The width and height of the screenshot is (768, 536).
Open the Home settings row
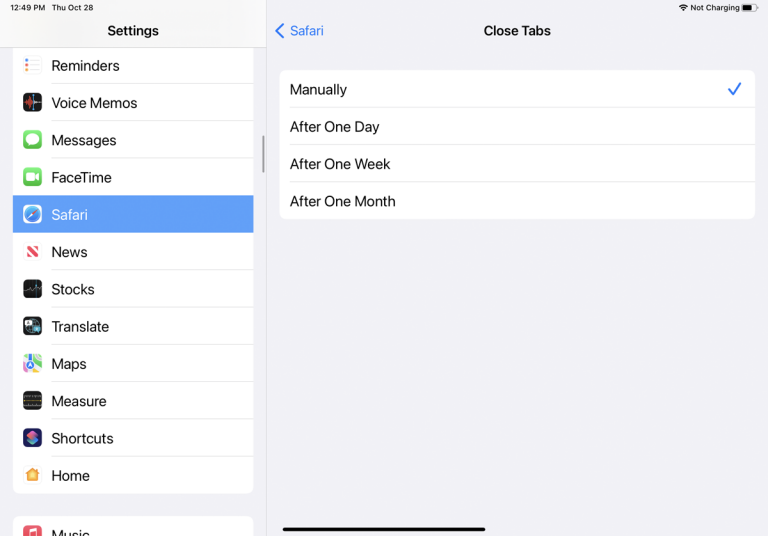133,476
